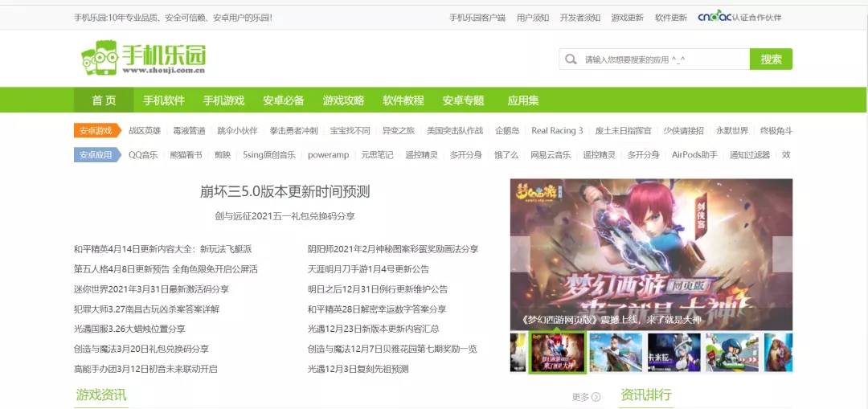Viewport: 868px width, 409px height.
Task: Open 饿了么 app link
Action: coord(506,155)
